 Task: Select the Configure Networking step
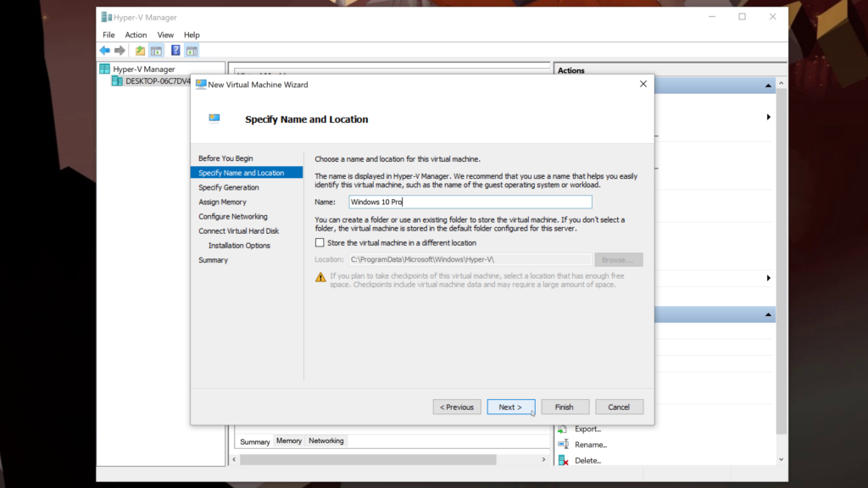pyautogui.click(x=233, y=216)
